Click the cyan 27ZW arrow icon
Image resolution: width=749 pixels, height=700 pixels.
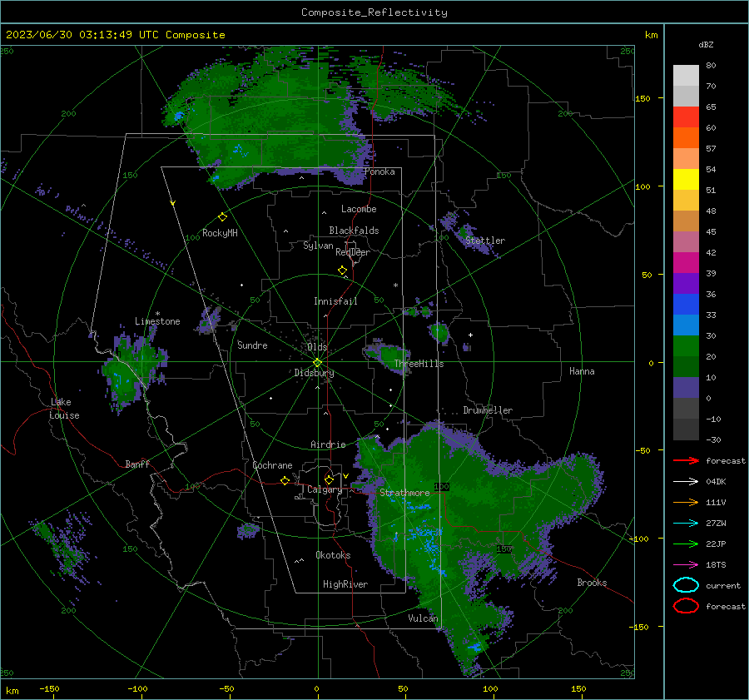(x=686, y=524)
